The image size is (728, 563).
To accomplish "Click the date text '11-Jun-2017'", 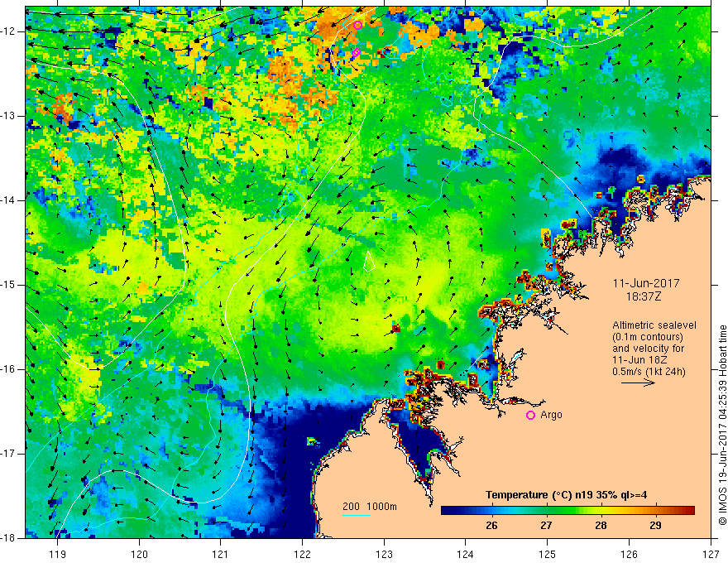I will [646, 283].
